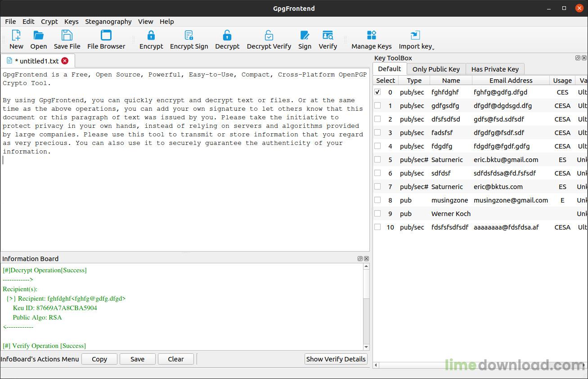The image size is (588, 379).
Task: Select the key dfsfsdfsd checkbox
Action: [377, 119]
